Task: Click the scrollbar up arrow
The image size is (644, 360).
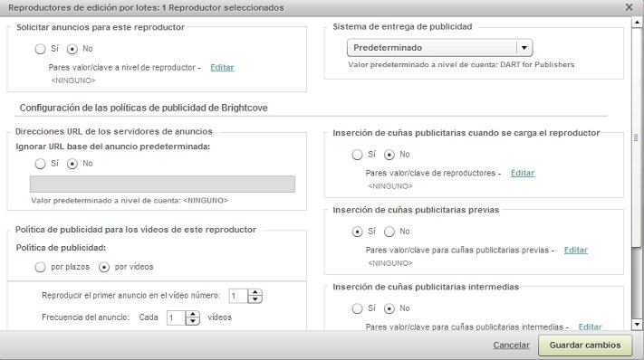Action: [x=637, y=22]
